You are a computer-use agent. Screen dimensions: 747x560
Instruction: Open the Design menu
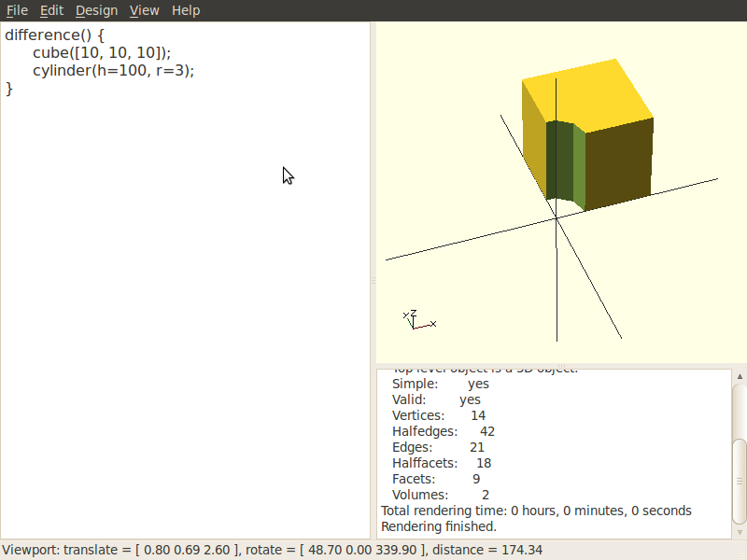96,10
